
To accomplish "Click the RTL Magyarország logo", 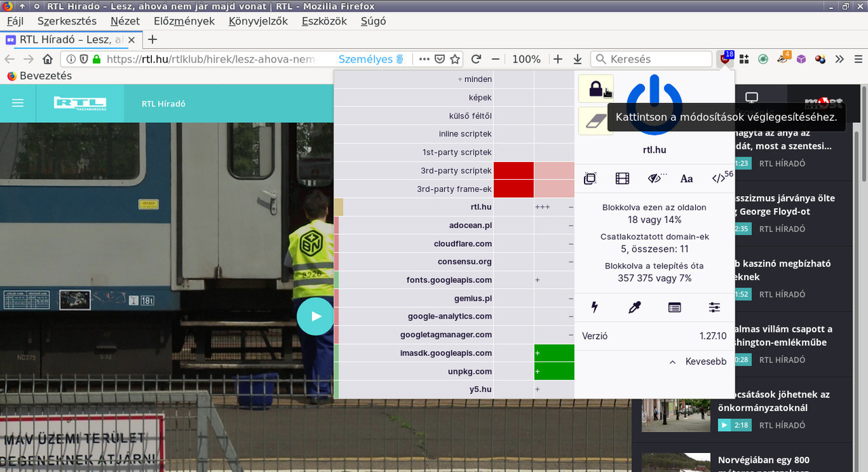I will [80, 103].
